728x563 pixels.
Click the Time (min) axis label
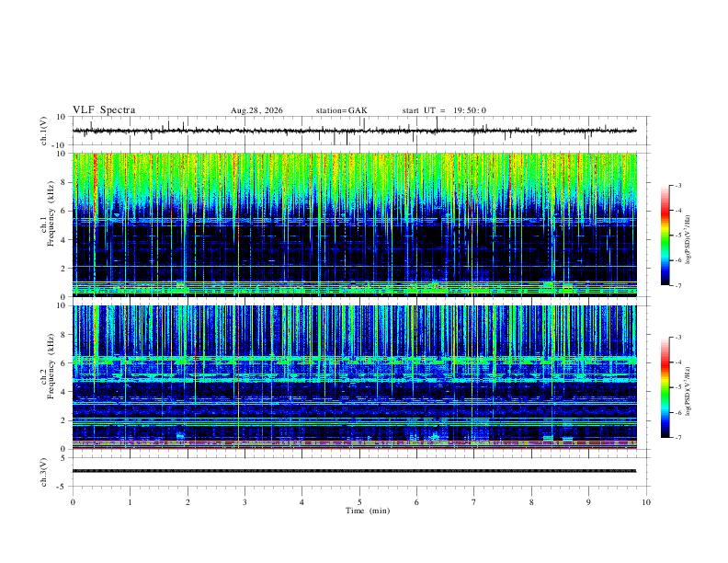(x=368, y=511)
